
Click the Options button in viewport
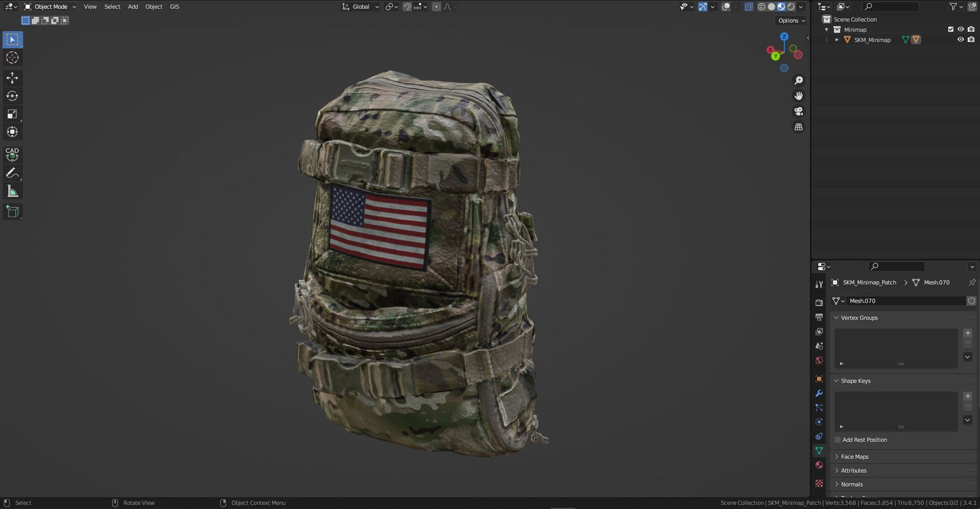(x=791, y=20)
